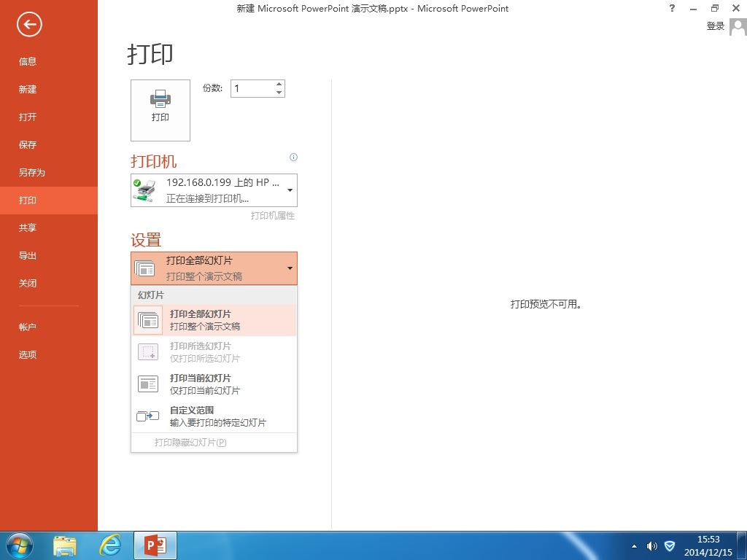Screen dimensions: 747x560
Task: Open File Explorer from the taskbar
Action: [x=65, y=545]
